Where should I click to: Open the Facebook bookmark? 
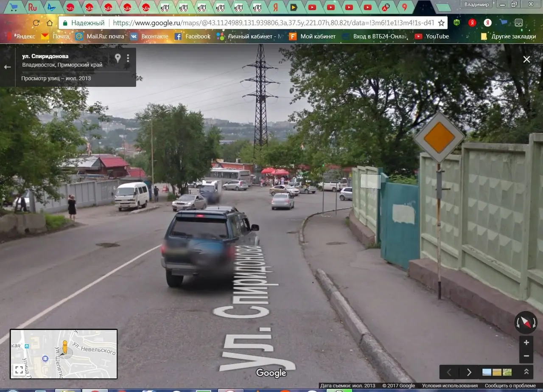pyautogui.click(x=192, y=36)
